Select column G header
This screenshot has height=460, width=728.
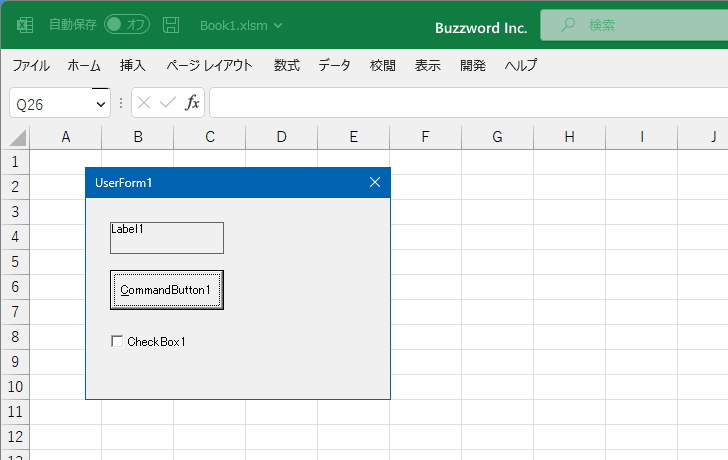498,137
